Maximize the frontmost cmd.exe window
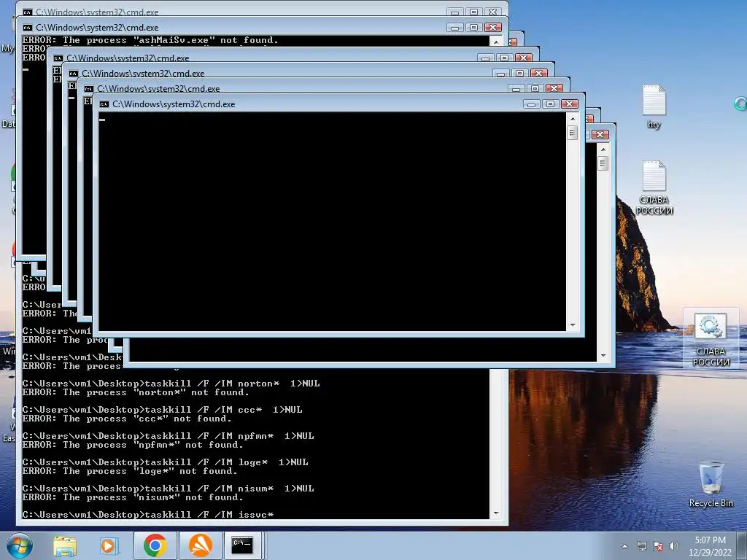The image size is (747, 560). coord(550,104)
